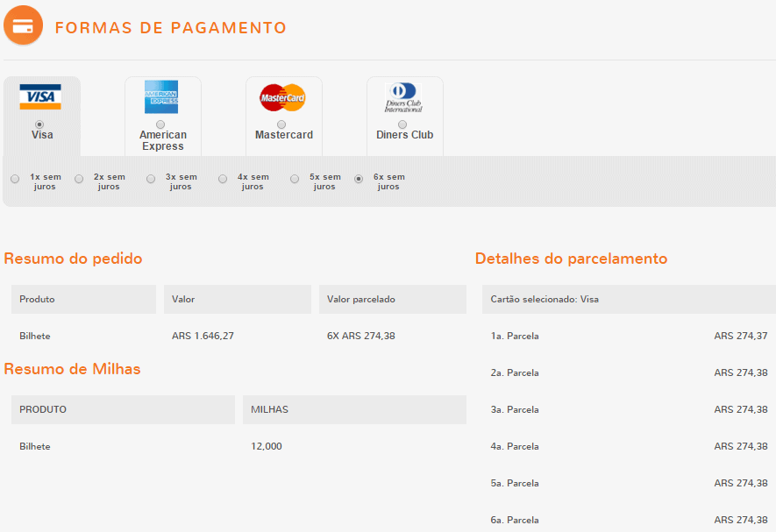The width and height of the screenshot is (776, 532).
Task: Click the 4a. Parcela row label
Action: point(515,446)
